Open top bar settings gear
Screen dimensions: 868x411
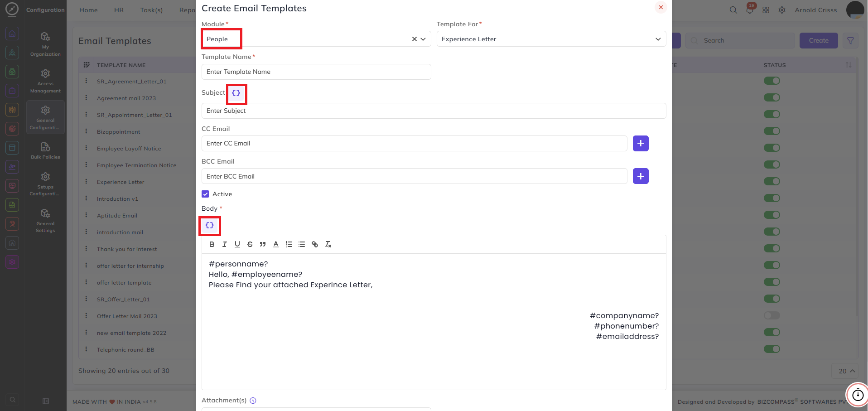[x=782, y=10]
